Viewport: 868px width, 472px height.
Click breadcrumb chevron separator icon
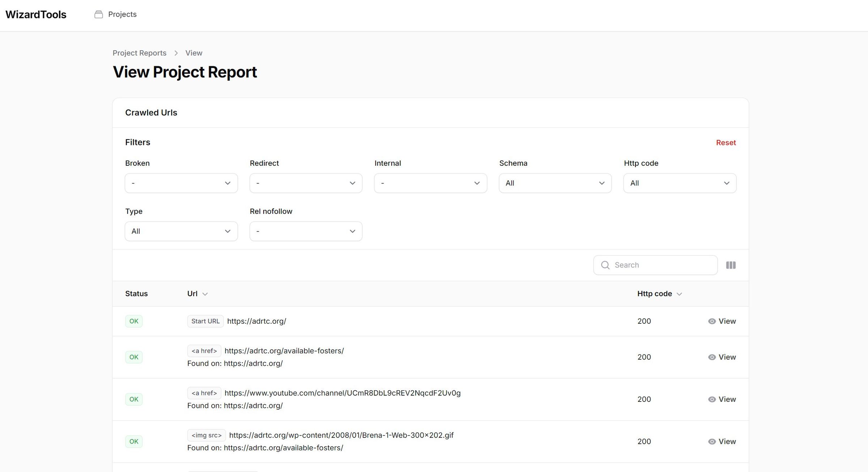176,53
